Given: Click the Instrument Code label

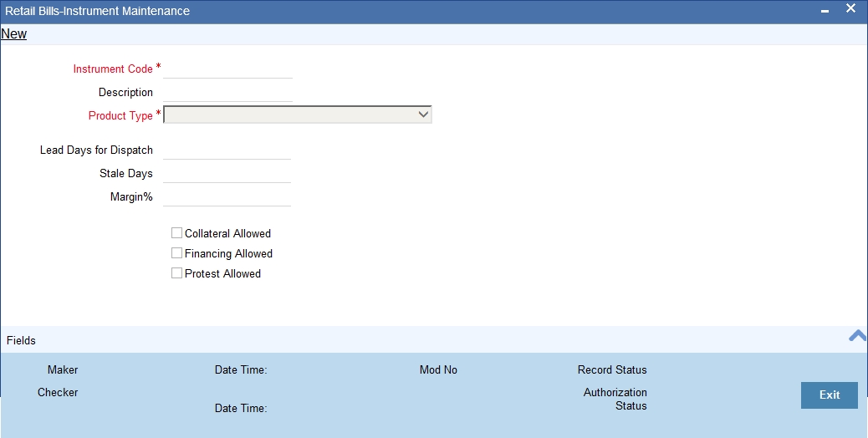Looking at the screenshot, I should tap(113, 69).
